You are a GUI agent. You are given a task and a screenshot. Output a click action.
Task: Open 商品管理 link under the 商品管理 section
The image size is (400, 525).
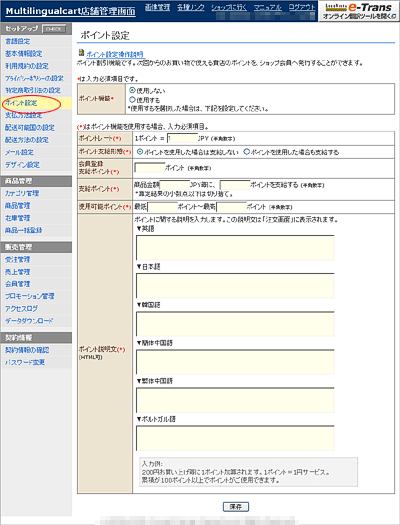click(x=17, y=206)
